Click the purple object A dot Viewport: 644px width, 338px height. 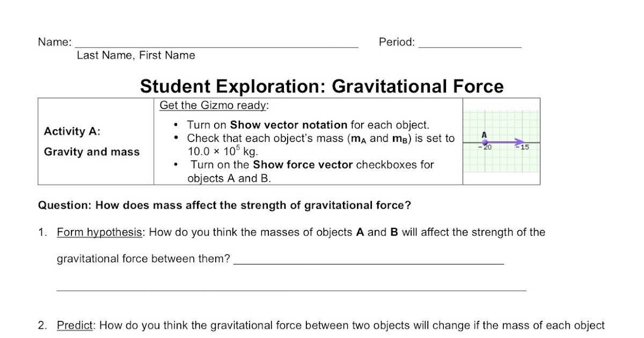[485, 142]
